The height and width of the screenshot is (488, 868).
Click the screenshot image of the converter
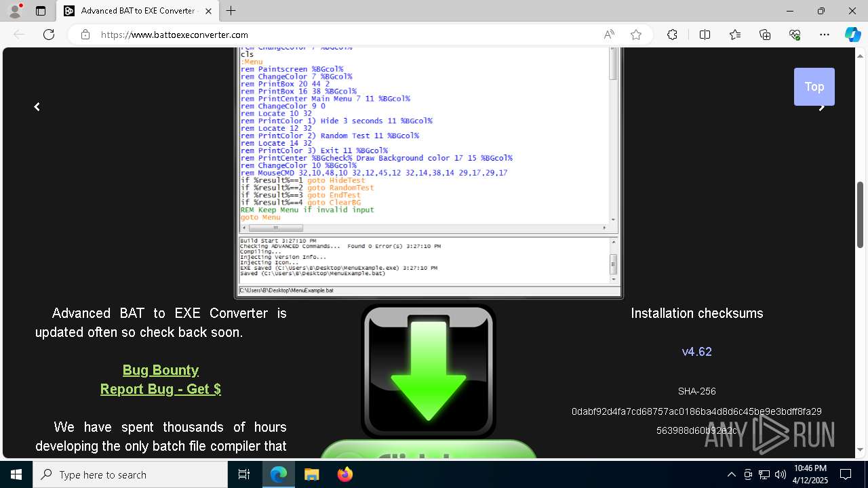(429, 173)
